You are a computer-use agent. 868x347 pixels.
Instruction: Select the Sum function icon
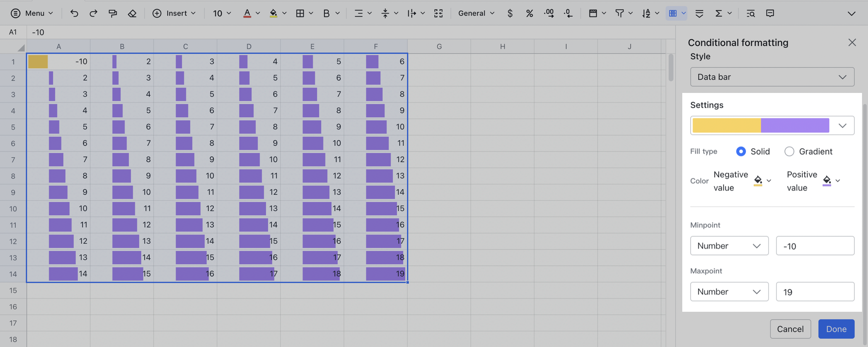[x=719, y=13]
